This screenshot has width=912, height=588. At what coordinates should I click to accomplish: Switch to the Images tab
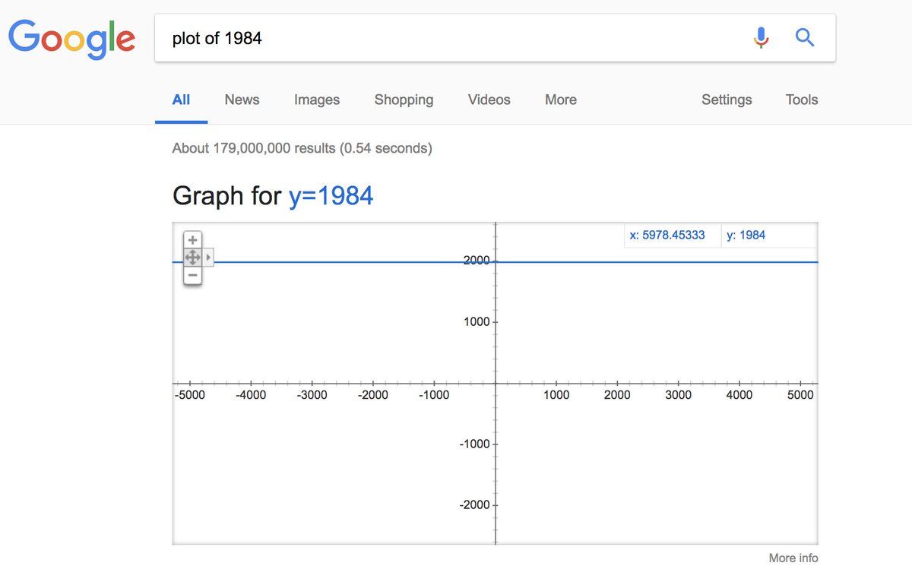317,100
